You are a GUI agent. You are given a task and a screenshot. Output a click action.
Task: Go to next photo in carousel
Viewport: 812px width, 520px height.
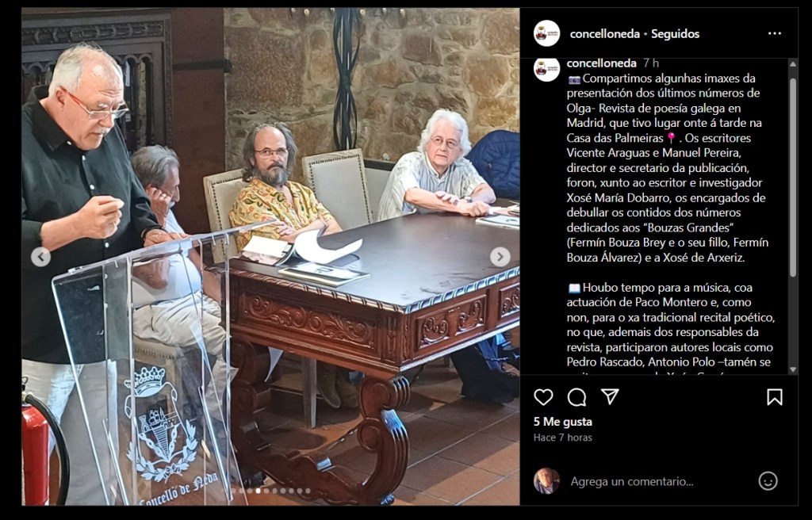pos(500,257)
